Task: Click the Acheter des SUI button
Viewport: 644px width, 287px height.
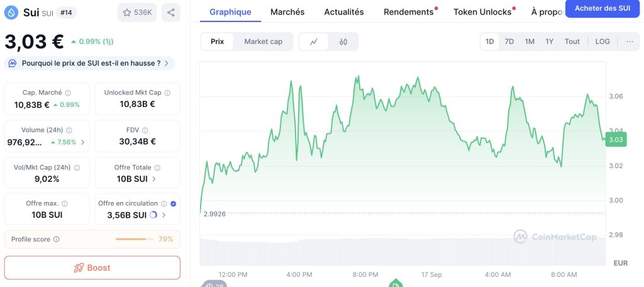Action: click(x=602, y=8)
